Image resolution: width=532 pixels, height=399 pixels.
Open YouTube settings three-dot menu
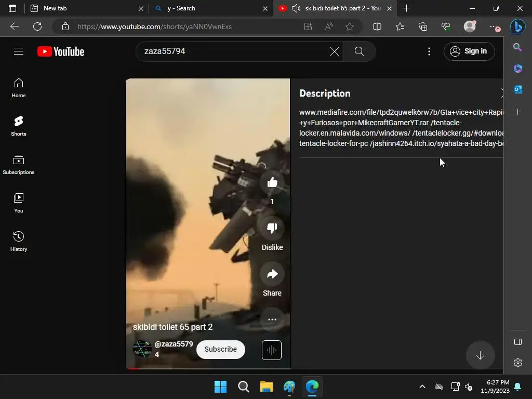[429, 51]
